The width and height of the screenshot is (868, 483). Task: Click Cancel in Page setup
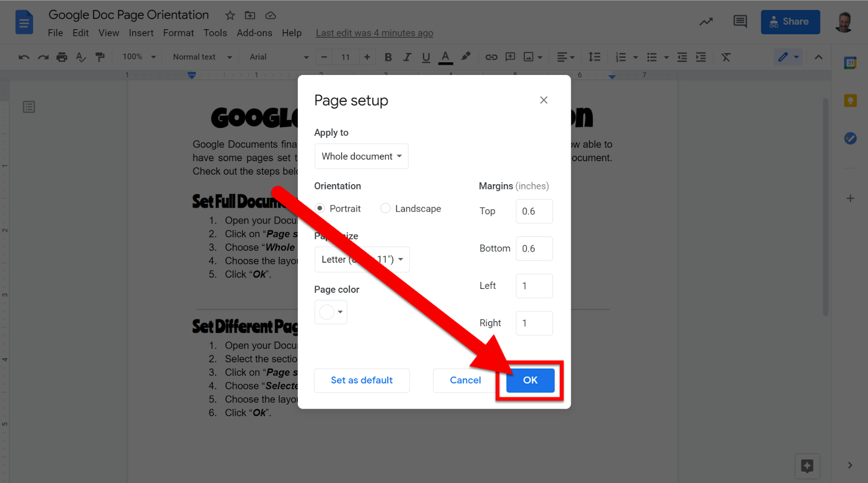tap(465, 381)
